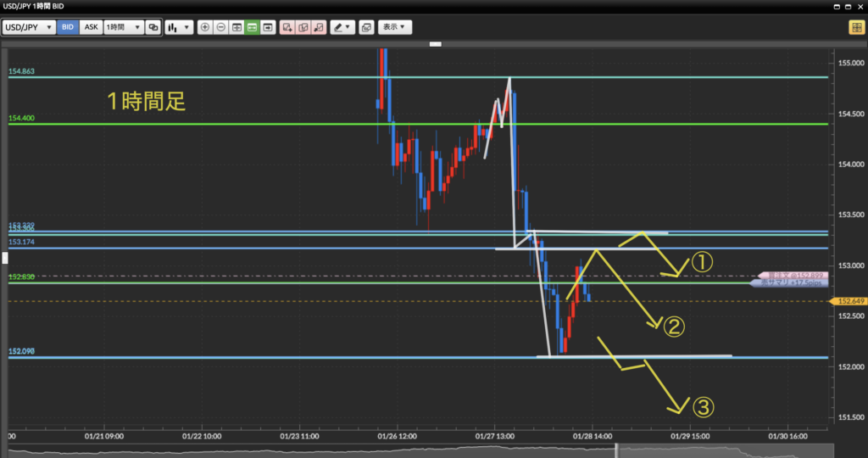Click the second pink order tool icon
868x458 pixels.
coord(303,27)
